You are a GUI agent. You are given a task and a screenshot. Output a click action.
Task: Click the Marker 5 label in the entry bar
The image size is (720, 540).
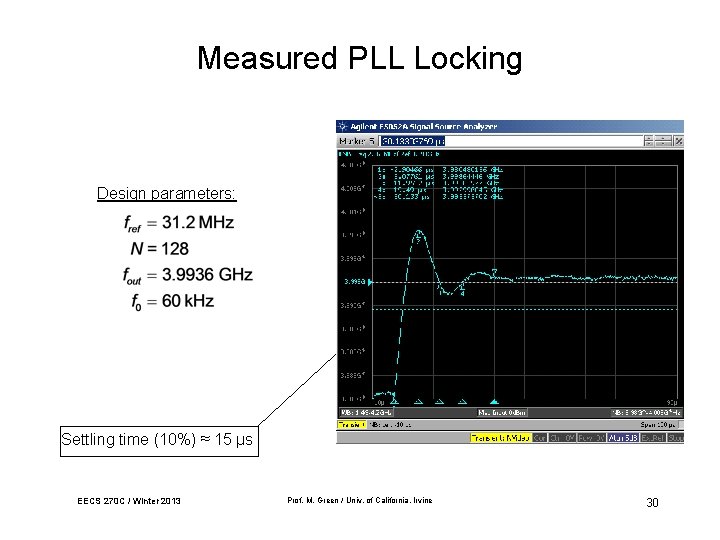(x=357, y=141)
